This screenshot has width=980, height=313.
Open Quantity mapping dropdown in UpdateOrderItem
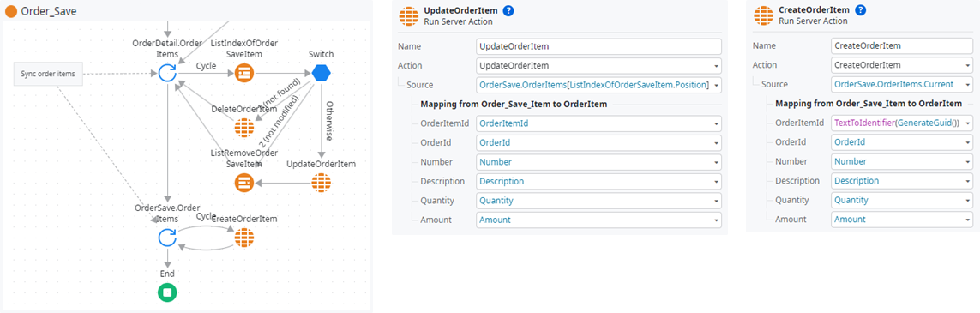[598, 202]
